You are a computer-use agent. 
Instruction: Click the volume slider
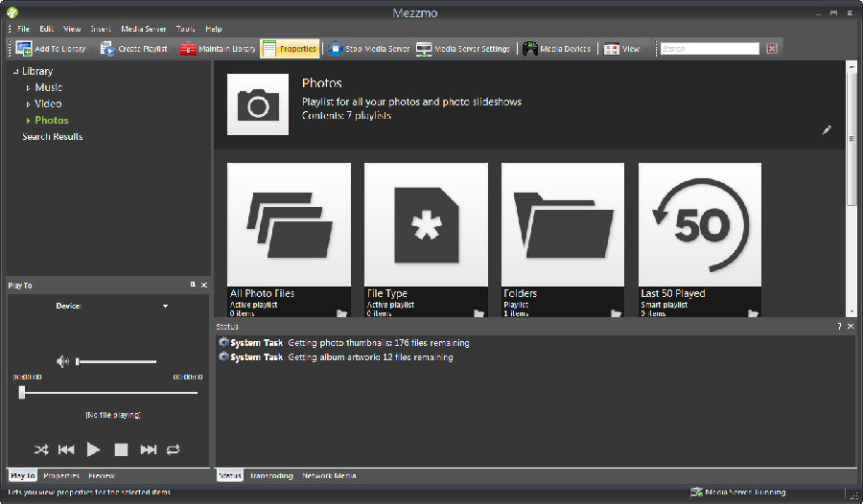click(x=116, y=362)
